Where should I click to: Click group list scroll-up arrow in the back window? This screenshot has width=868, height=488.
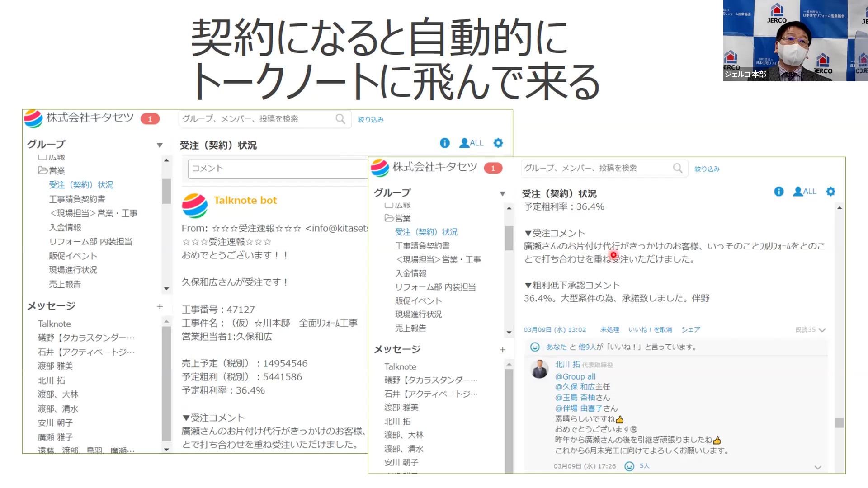pyautogui.click(x=166, y=160)
